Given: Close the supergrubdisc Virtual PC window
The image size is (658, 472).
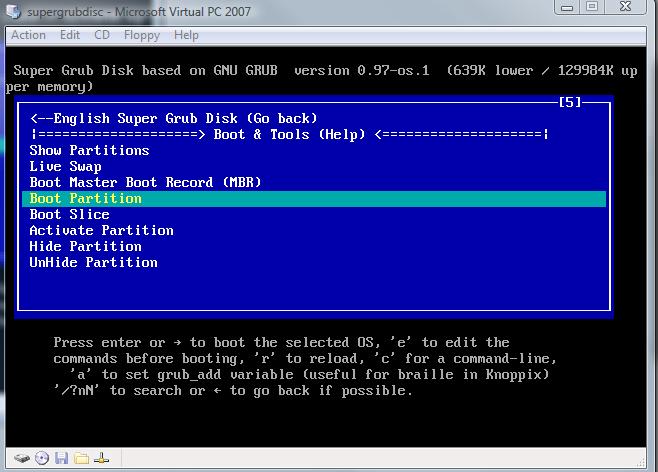Looking at the screenshot, I should [625, 7].
